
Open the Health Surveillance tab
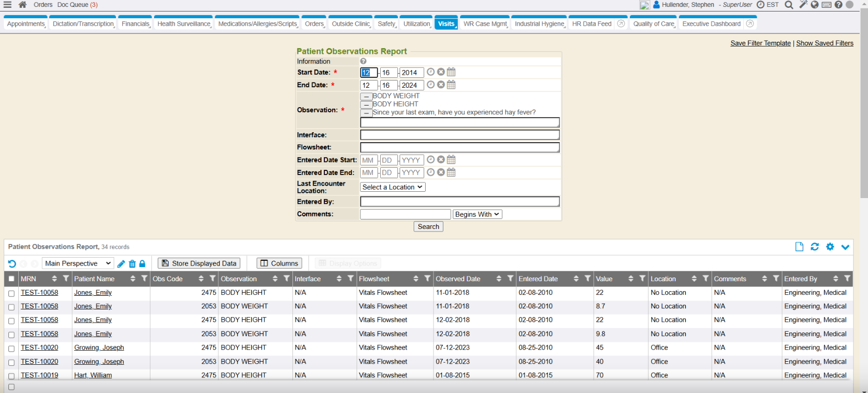pos(183,24)
